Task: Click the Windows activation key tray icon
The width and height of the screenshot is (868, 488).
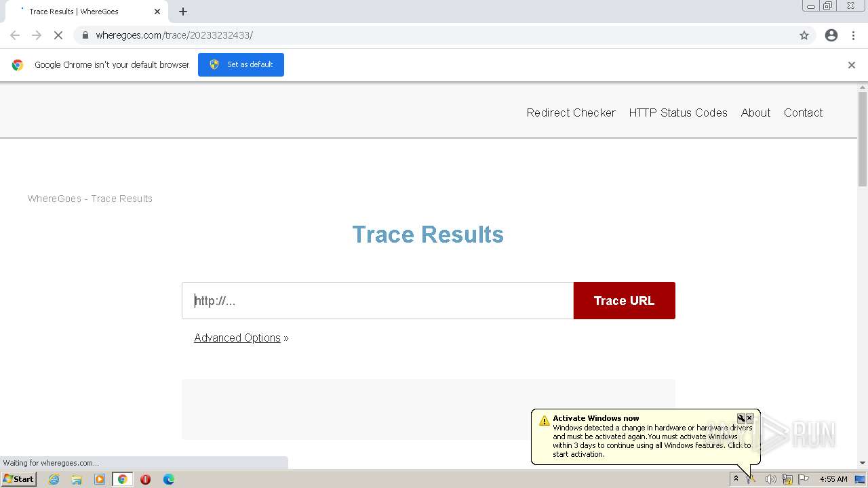Action: [752, 479]
